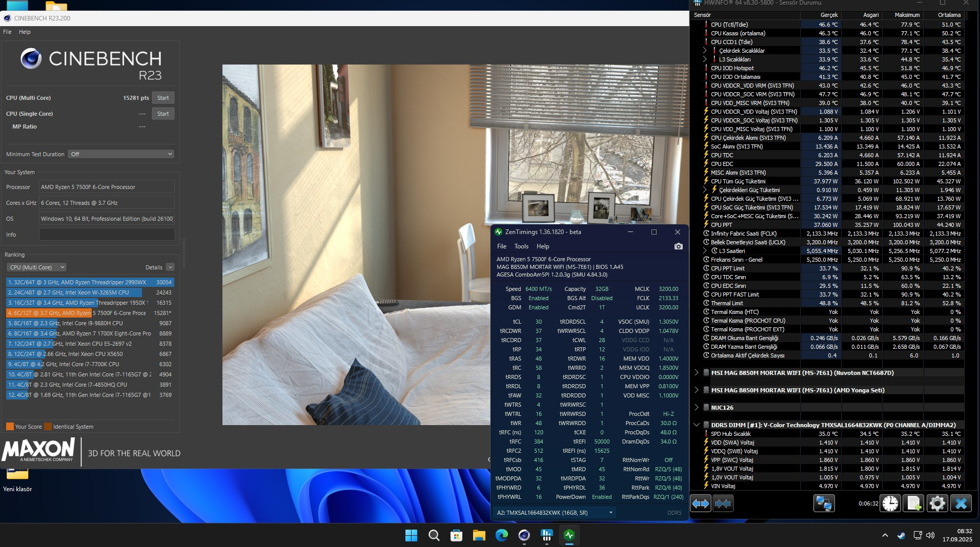This screenshot has height=547, width=980.
Task: Click the HWiNFO collapse columns arrows icon
Action: tap(723, 503)
